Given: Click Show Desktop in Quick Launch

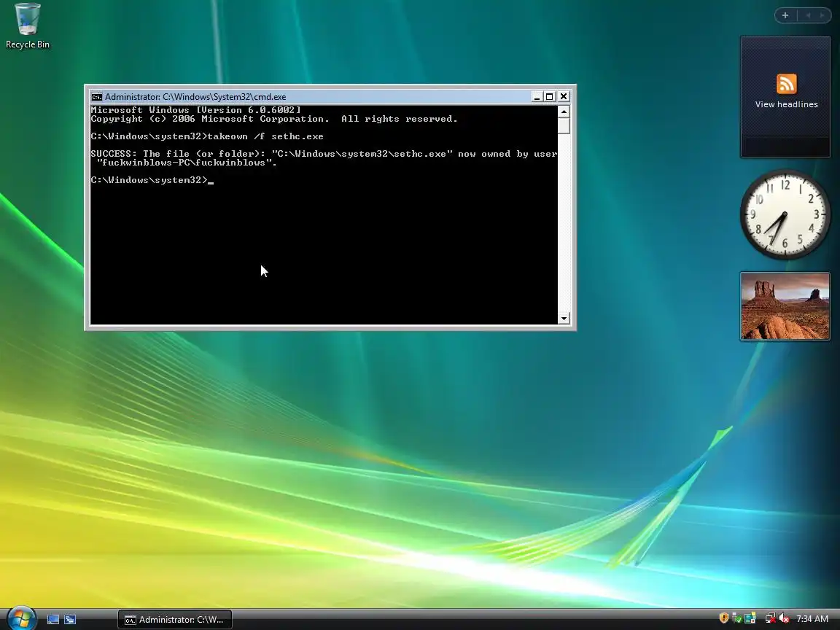Looking at the screenshot, I should click(53, 619).
